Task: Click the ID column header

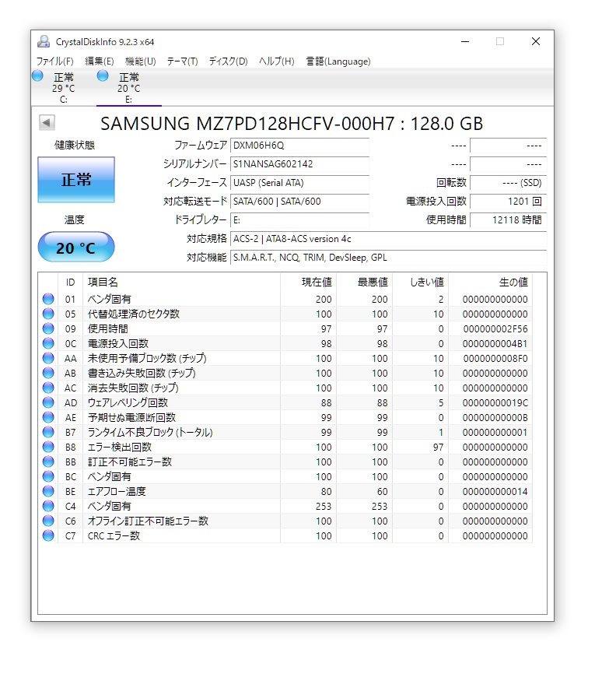Action: [70, 283]
